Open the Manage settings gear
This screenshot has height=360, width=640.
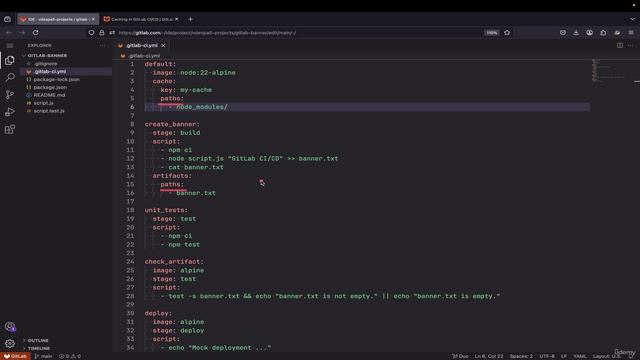(10, 344)
